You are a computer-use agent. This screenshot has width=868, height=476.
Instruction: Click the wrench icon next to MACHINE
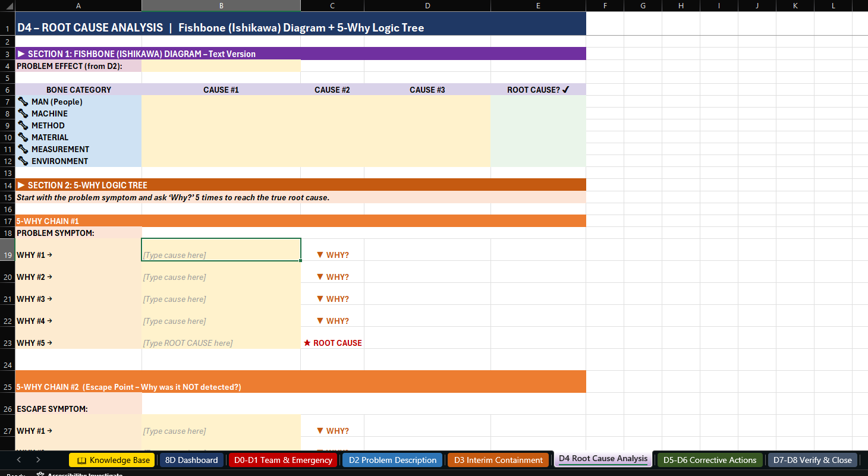pos(22,114)
